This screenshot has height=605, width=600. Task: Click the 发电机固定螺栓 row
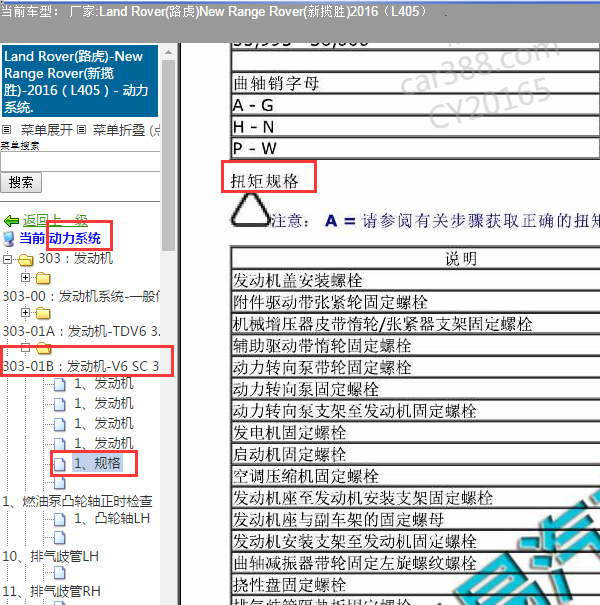click(415, 433)
